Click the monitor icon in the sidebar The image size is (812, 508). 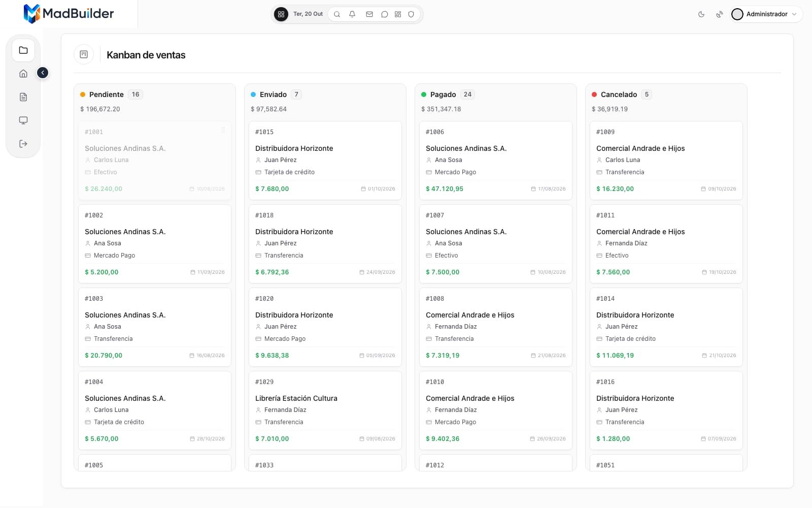23,120
